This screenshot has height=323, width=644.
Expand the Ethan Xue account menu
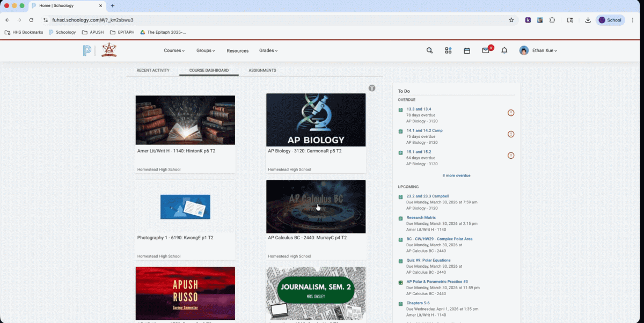[x=545, y=50]
